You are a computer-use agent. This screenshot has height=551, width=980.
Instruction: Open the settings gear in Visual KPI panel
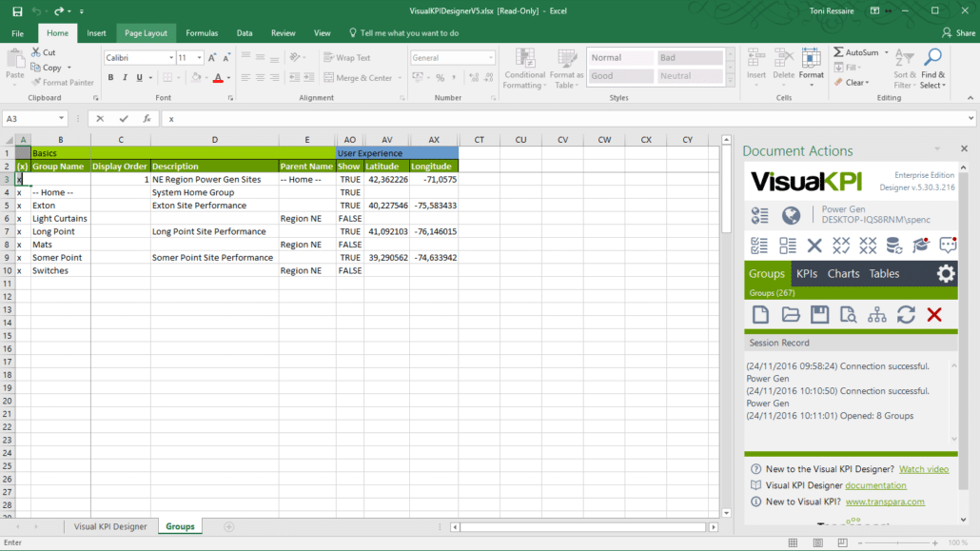[x=945, y=274]
